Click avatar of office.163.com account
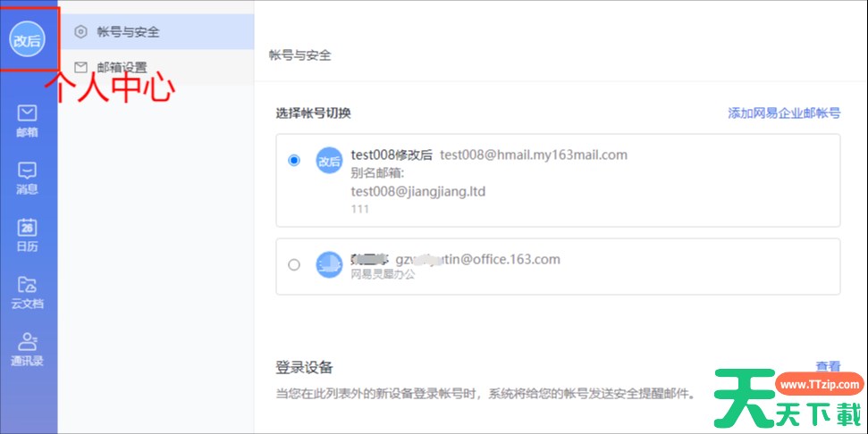The height and width of the screenshot is (434, 868). click(329, 265)
